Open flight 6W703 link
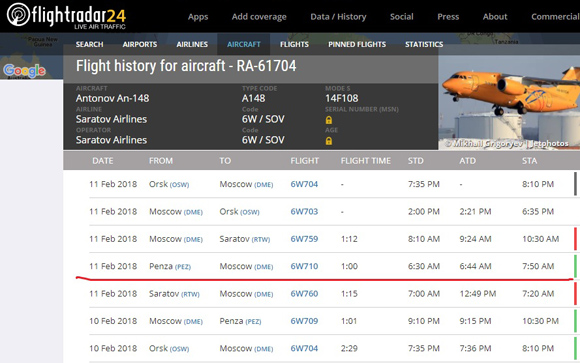Viewport: 580px width, 363px height. [x=304, y=212]
